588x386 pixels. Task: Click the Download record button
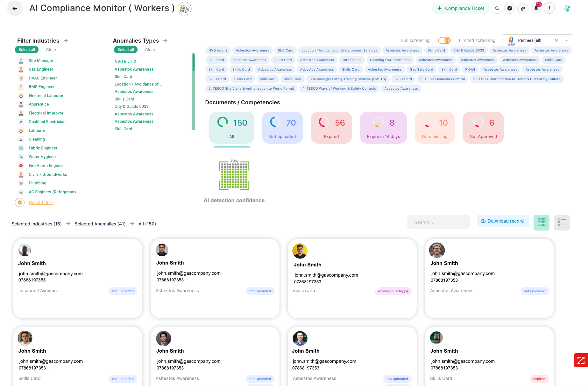503,221
